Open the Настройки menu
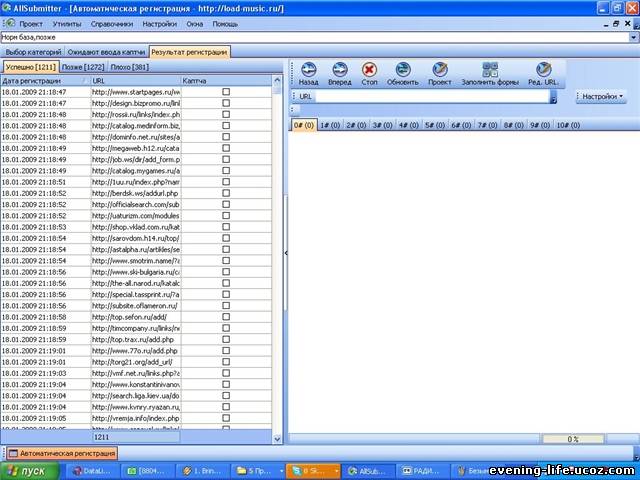The width and height of the screenshot is (640, 480). (x=160, y=24)
